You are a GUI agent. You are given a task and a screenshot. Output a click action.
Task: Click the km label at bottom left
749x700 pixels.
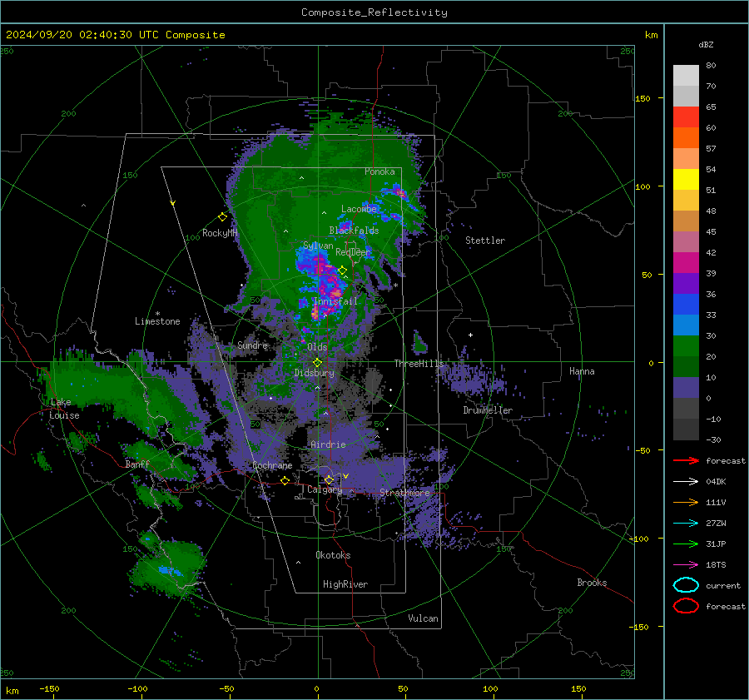click(x=12, y=691)
